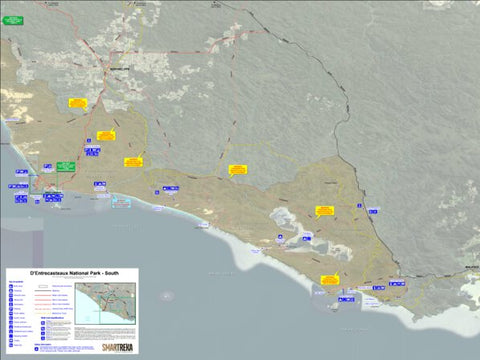Click the title D'Entrecasteaux National Park - South
The width and height of the screenshot is (480, 360).
coord(74,273)
